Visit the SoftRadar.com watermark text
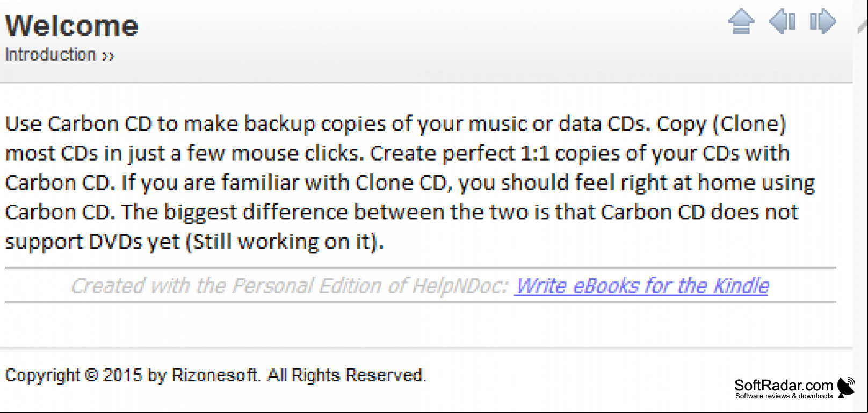The width and height of the screenshot is (868, 413). click(x=783, y=385)
